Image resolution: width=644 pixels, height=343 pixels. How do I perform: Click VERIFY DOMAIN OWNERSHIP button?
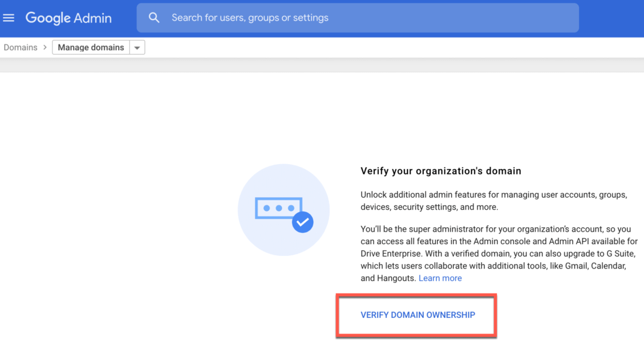[418, 315]
